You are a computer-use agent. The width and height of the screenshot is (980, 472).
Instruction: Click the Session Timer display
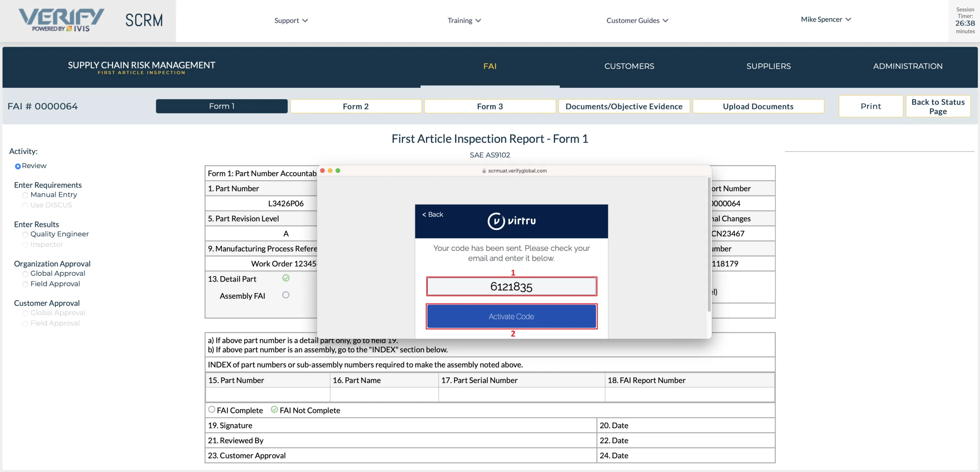965,21
